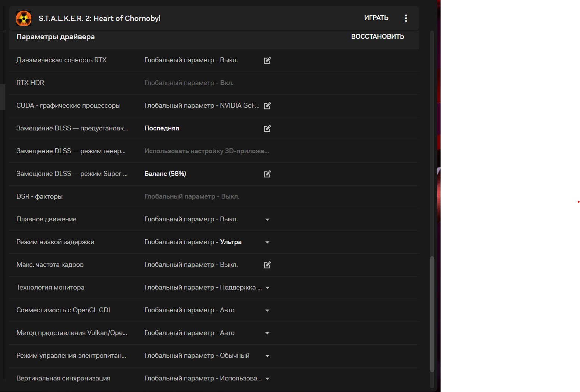Edit the Dynamic Vibrance RTX setting
This screenshot has height=392, width=580.
(x=267, y=60)
